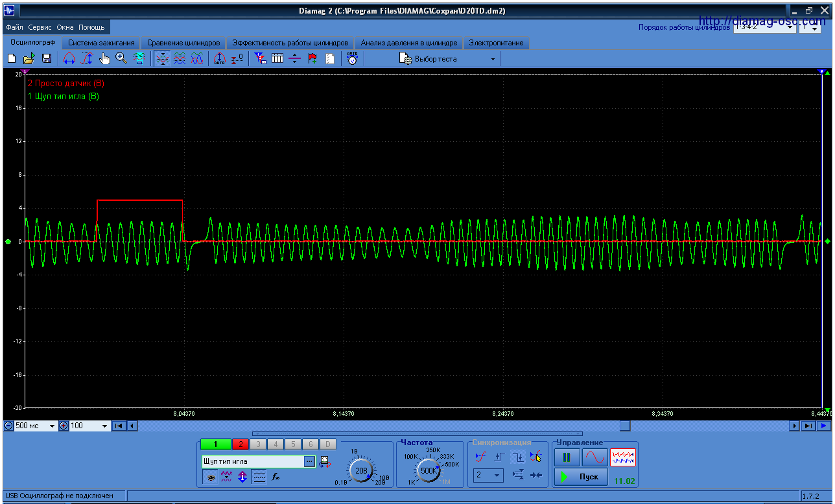Select channel 6 button
The width and height of the screenshot is (835, 504).
311,444
